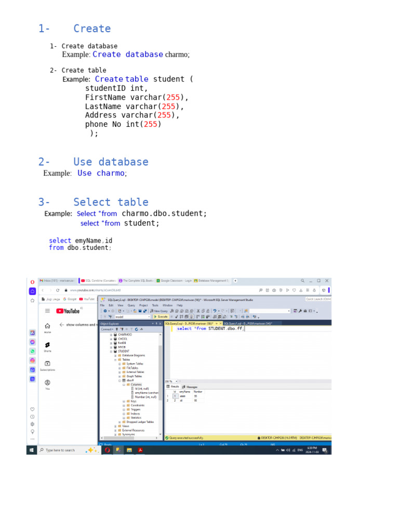Open Instagram in Opera sidebar
The width and height of the screenshot is (399, 532).
33,361
